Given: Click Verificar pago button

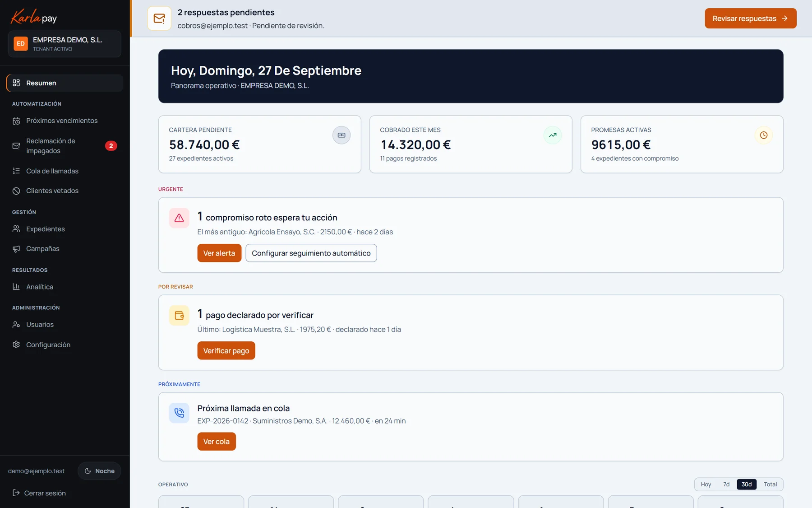Looking at the screenshot, I should point(226,351).
